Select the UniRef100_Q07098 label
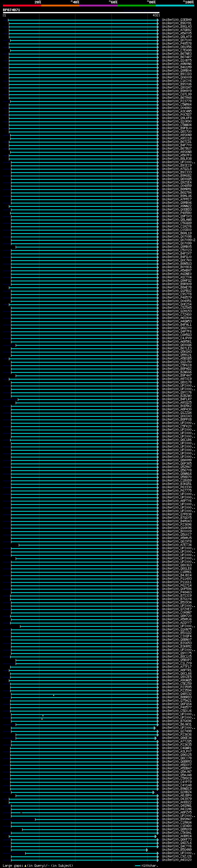This screenshot has height=868, width=197. tap(176, 236)
